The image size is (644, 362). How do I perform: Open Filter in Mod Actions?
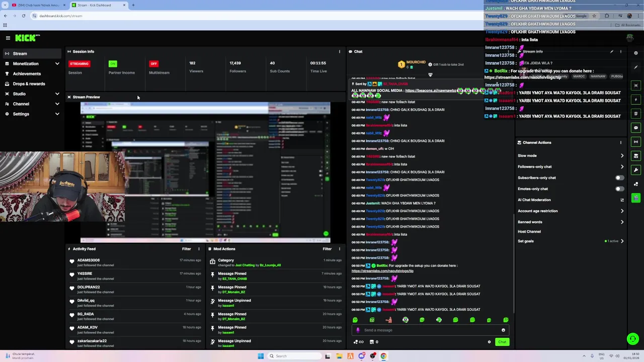click(327, 249)
